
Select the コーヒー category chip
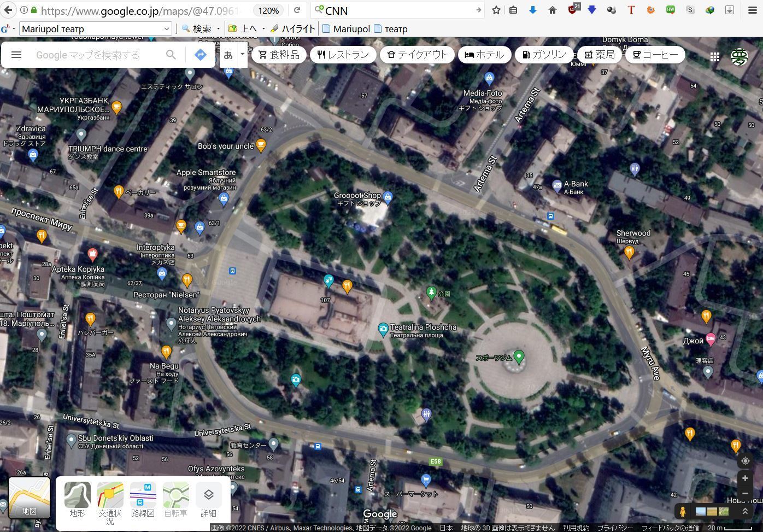point(655,55)
